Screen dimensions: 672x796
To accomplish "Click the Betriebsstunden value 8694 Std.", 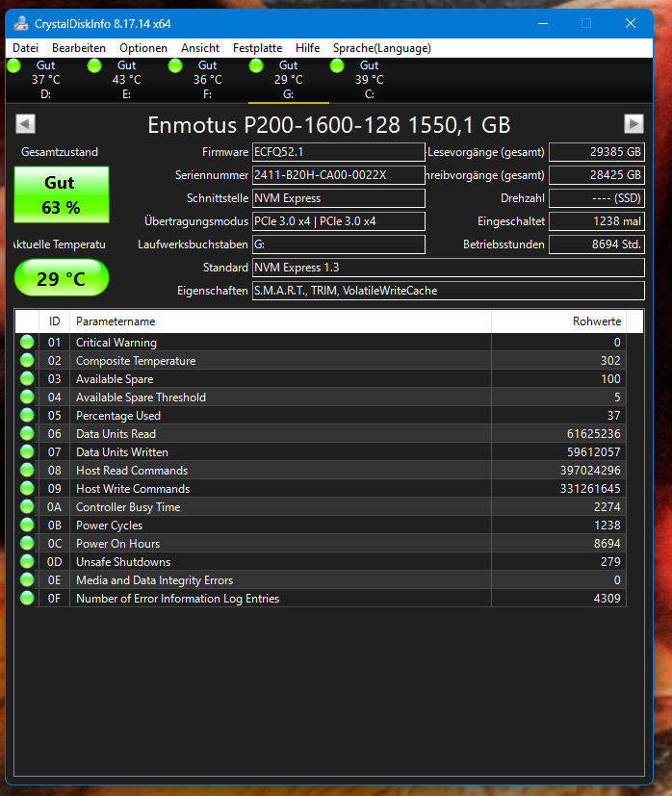I will pyautogui.click(x=597, y=244).
